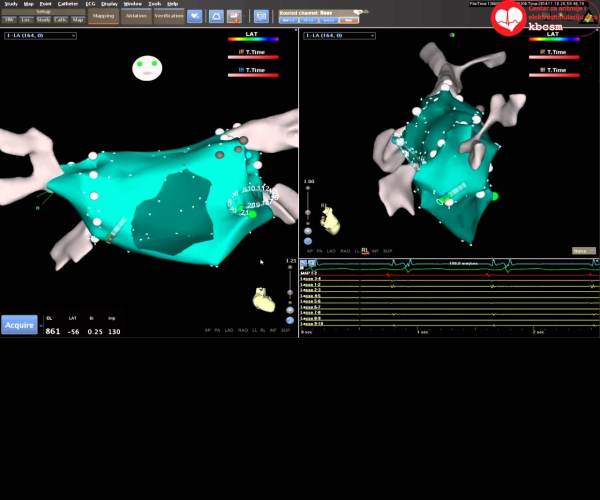Viewport: 600px width, 500px height.
Task: Click second T.Time legend in left viewer
Action: tap(253, 72)
